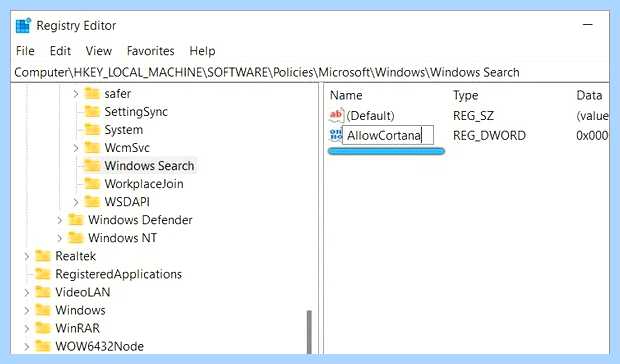The image size is (620, 364).
Task: Select the Windows Search key label
Action: (x=149, y=166)
